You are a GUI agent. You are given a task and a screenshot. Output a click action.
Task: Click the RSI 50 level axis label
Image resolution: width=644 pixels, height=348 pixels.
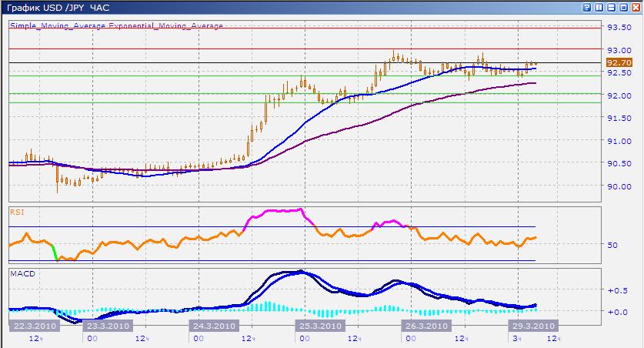(613, 246)
